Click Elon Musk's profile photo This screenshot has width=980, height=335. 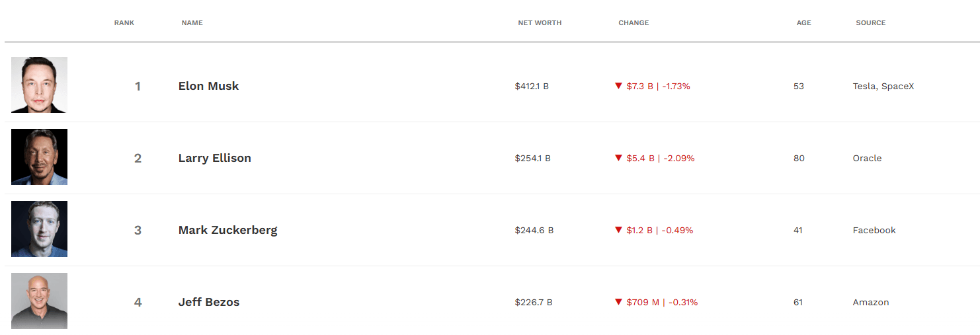coord(39,85)
